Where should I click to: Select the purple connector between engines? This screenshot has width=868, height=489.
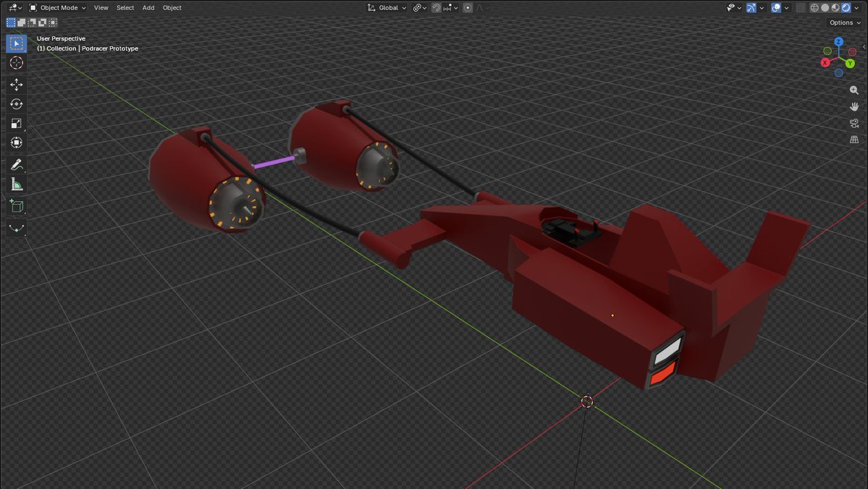tap(274, 162)
